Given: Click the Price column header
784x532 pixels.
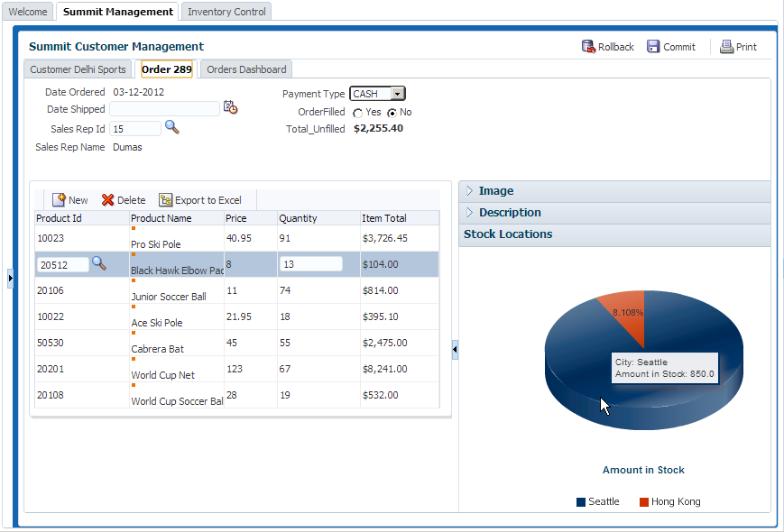Looking at the screenshot, I should tap(251, 218).
